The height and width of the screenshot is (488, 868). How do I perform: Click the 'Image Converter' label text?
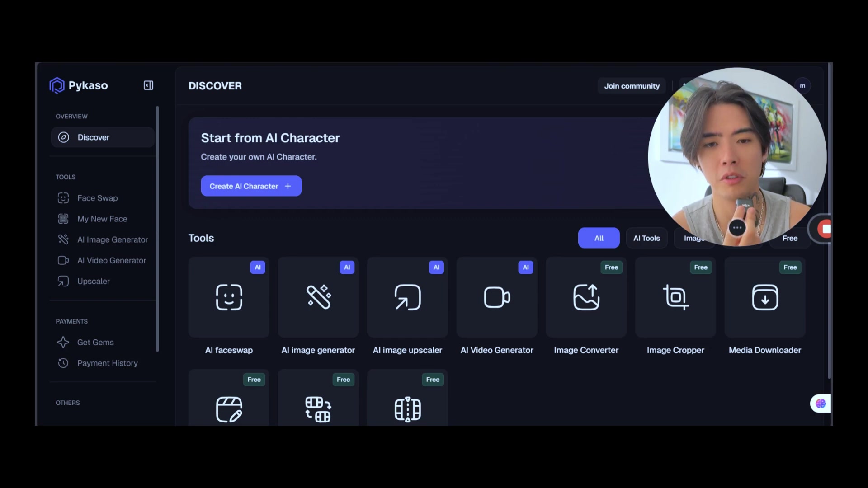[586, 350]
